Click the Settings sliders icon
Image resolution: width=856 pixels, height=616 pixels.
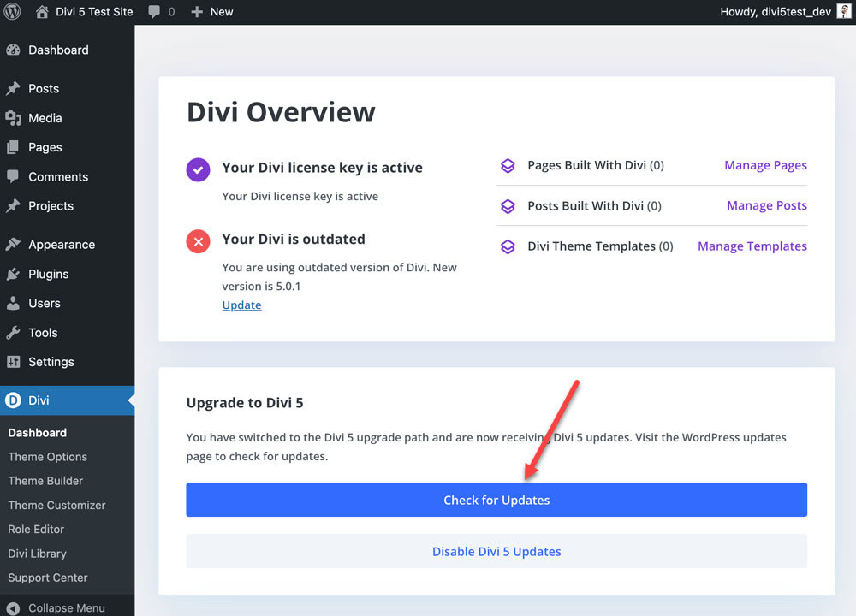point(13,362)
